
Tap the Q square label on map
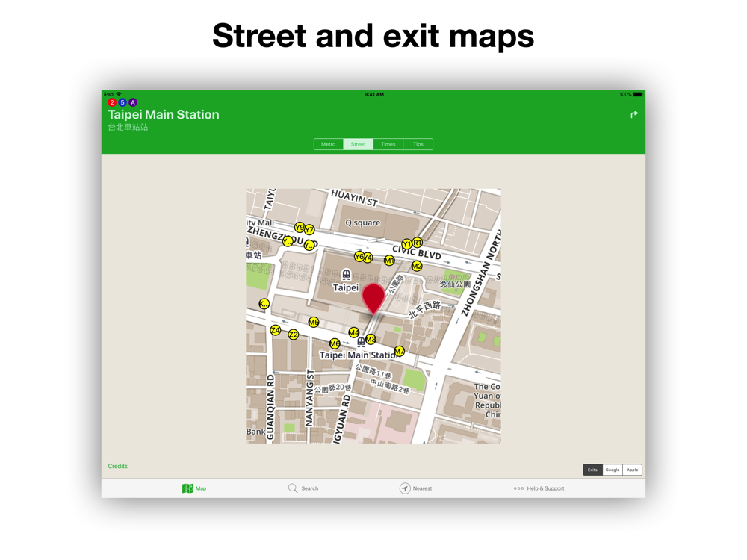[x=362, y=223]
